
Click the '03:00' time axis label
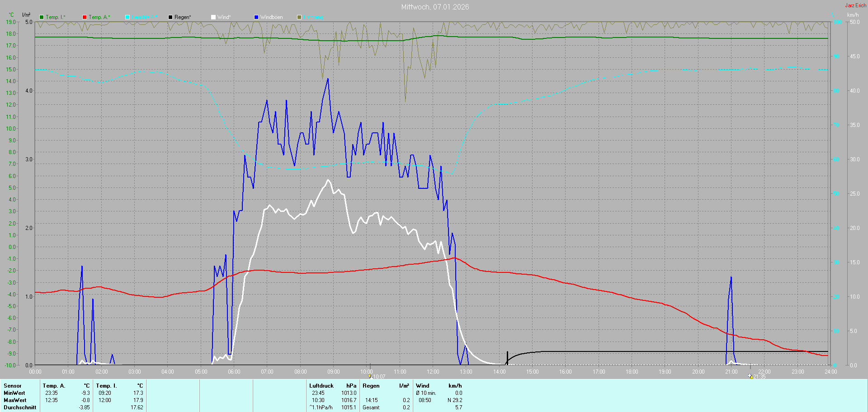[135, 372]
